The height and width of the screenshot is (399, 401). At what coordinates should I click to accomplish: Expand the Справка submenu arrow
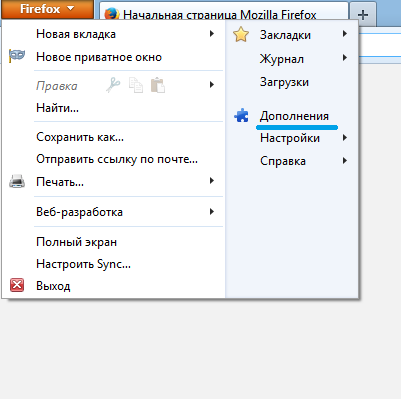pyautogui.click(x=345, y=161)
